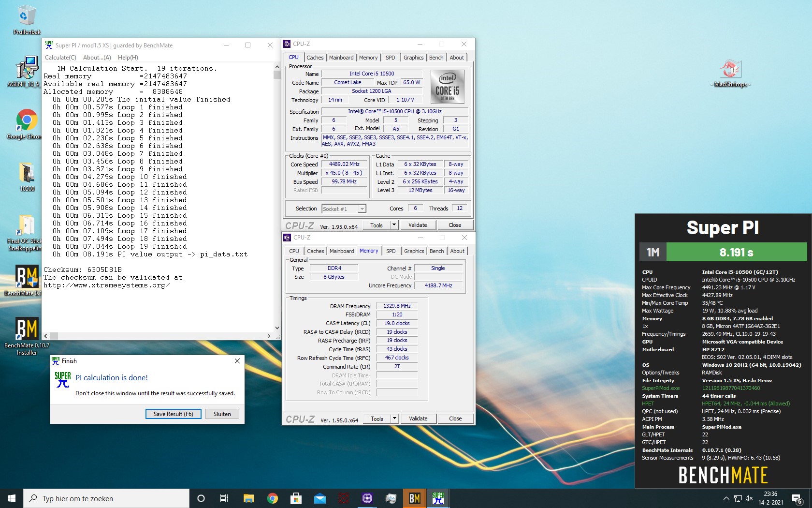Open the network tray icon
812x508 pixels.
[738, 498]
